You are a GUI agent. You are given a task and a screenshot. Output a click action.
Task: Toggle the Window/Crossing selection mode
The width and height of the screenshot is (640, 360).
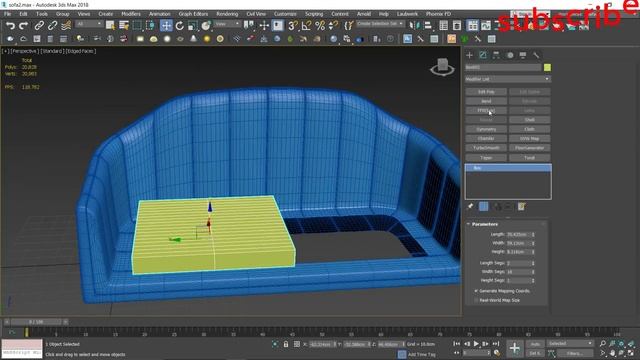(x=150, y=26)
